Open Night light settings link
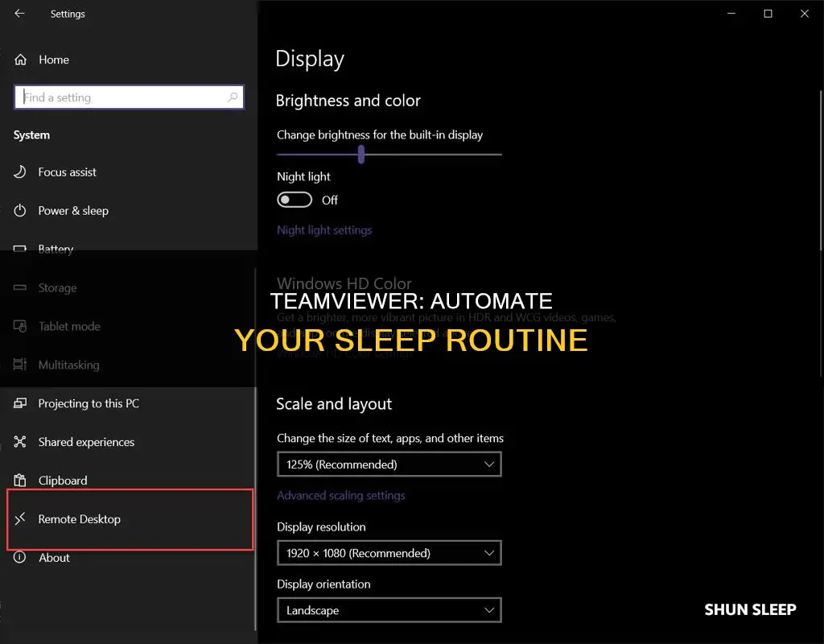 [x=324, y=230]
